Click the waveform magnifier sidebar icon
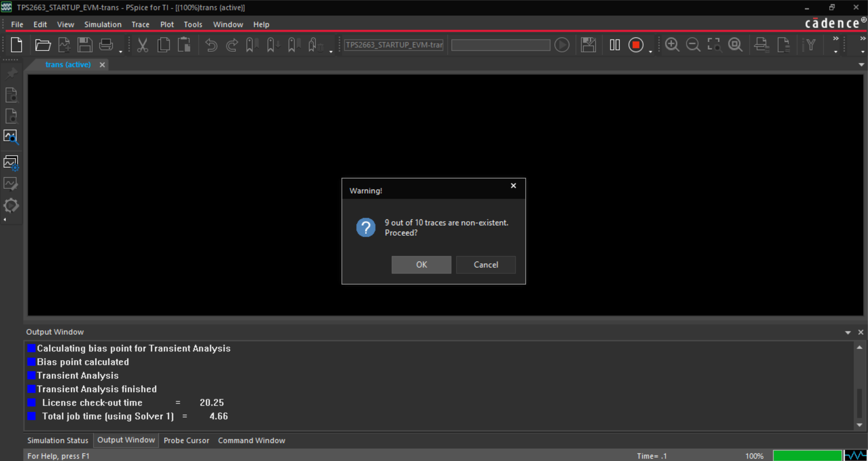The image size is (868, 461). pos(11,137)
